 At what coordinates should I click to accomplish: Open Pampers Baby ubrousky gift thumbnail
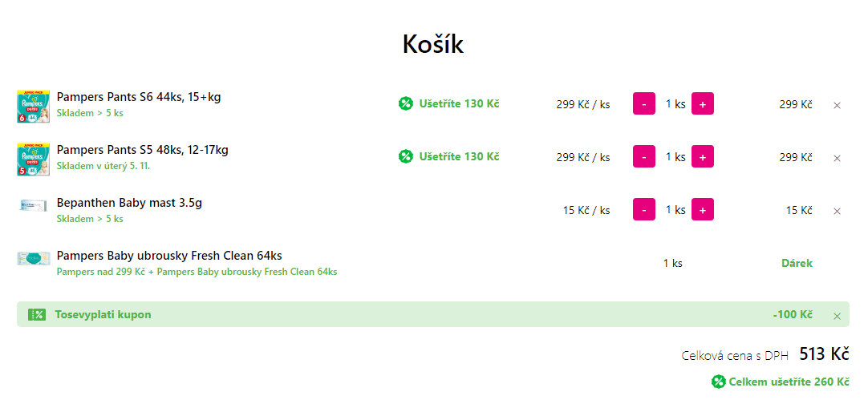click(x=33, y=258)
